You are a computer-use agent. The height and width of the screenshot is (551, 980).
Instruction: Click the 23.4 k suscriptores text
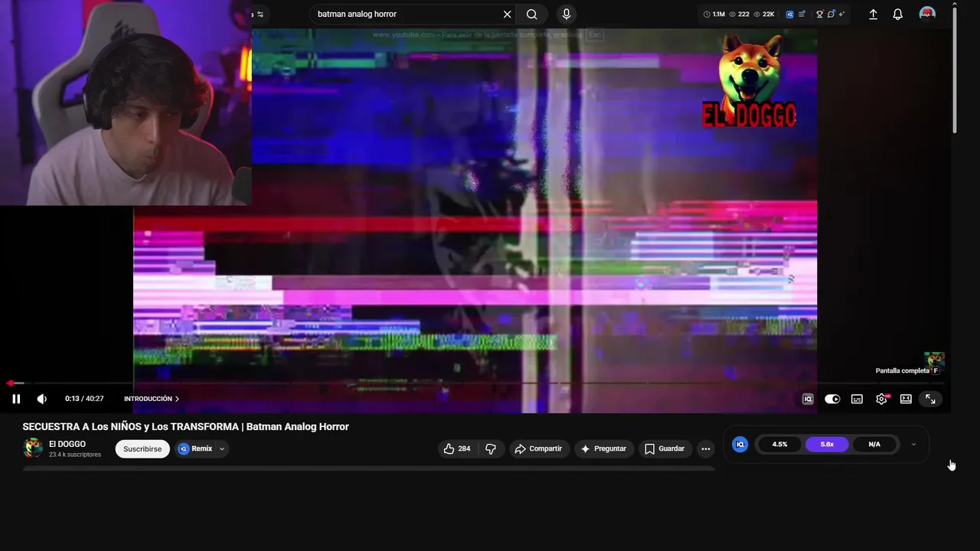(75, 455)
